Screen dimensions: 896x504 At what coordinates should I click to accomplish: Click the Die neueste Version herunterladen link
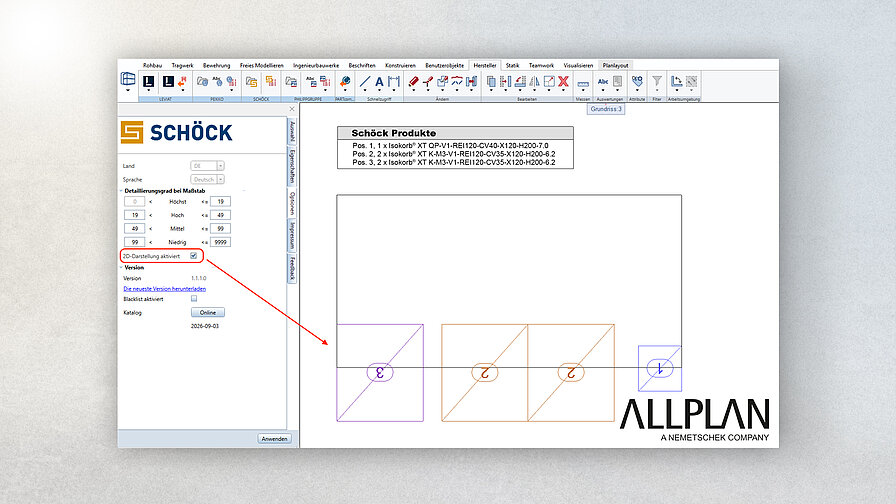click(x=165, y=289)
